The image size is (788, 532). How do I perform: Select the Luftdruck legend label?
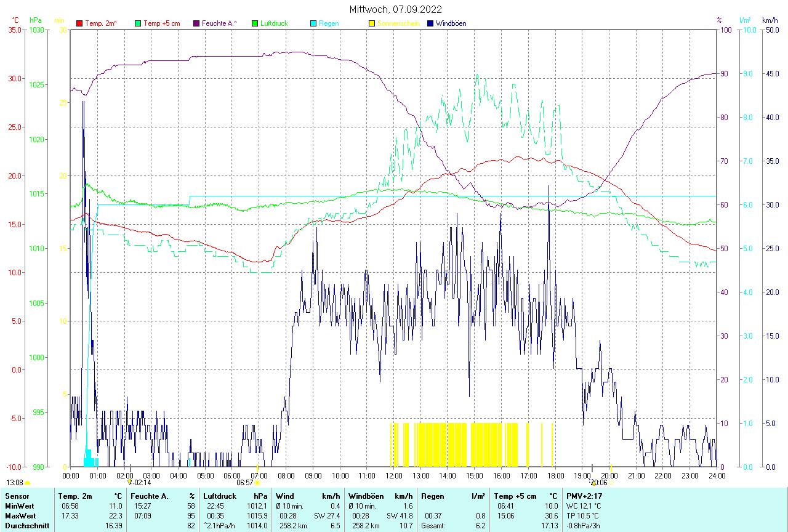[x=275, y=23]
